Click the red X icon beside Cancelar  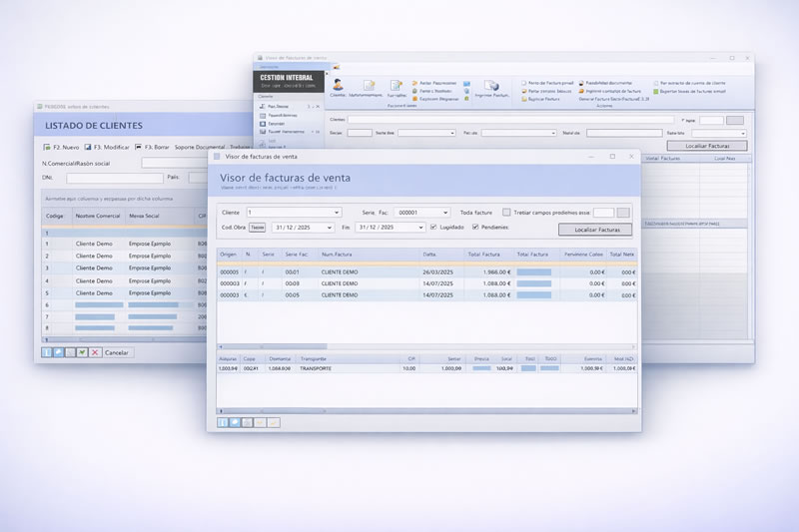pos(95,352)
